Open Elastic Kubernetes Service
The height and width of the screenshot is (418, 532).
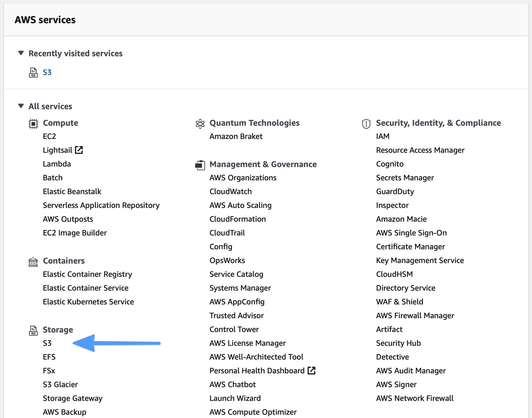point(88,302)
